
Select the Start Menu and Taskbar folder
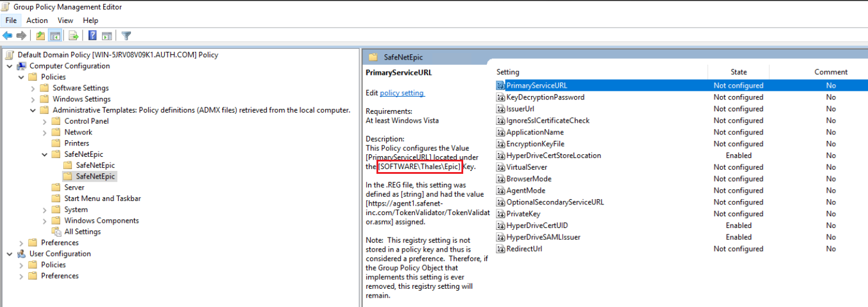point(103,199)
